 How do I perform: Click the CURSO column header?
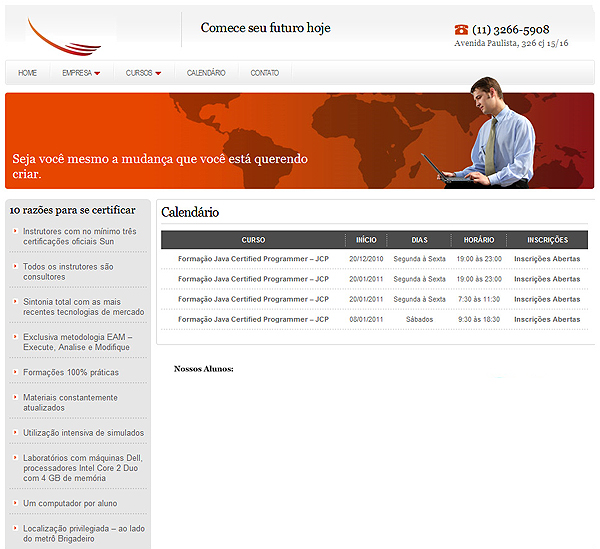pos(253,240)
